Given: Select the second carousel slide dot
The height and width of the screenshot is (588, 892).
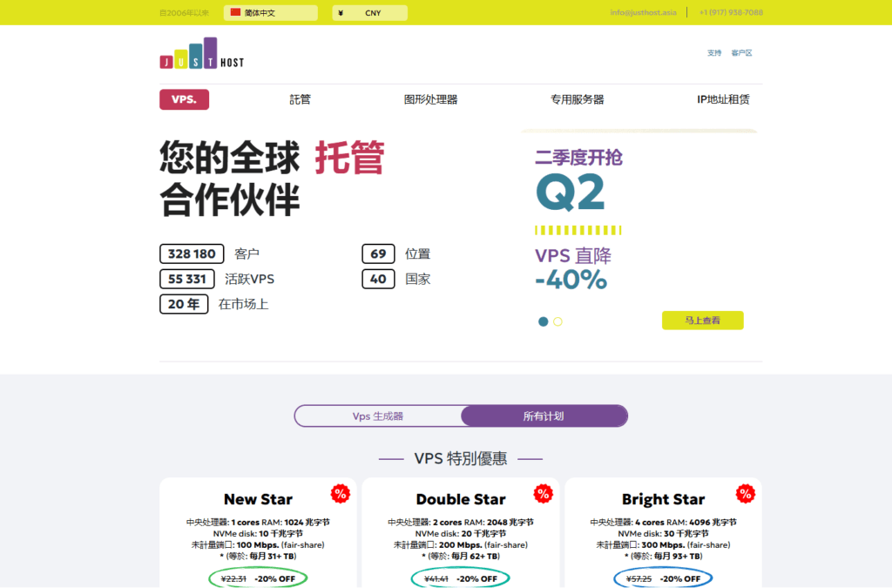Looking at the screenshot, I should click(x=557, y=321).
